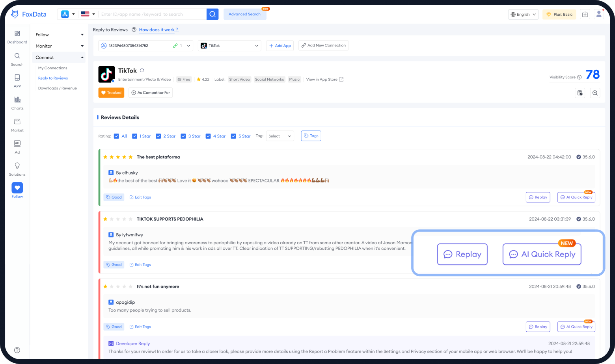Click Edit Tags on iyfwmifwy review
Image resolution: width=615 pixels, height=364 pixels.
tap(140, 265)
